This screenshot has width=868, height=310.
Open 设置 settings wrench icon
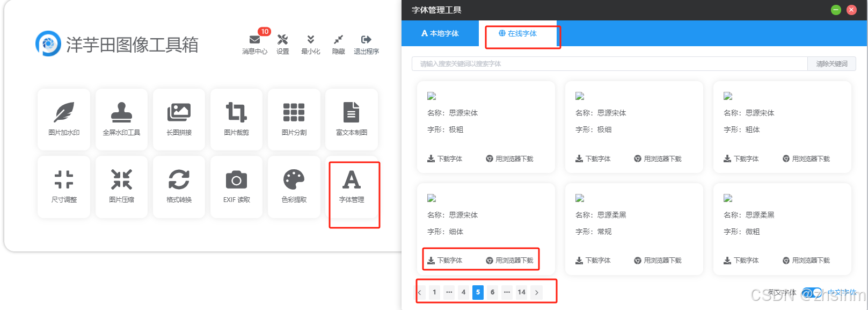[x=282, y=44]
